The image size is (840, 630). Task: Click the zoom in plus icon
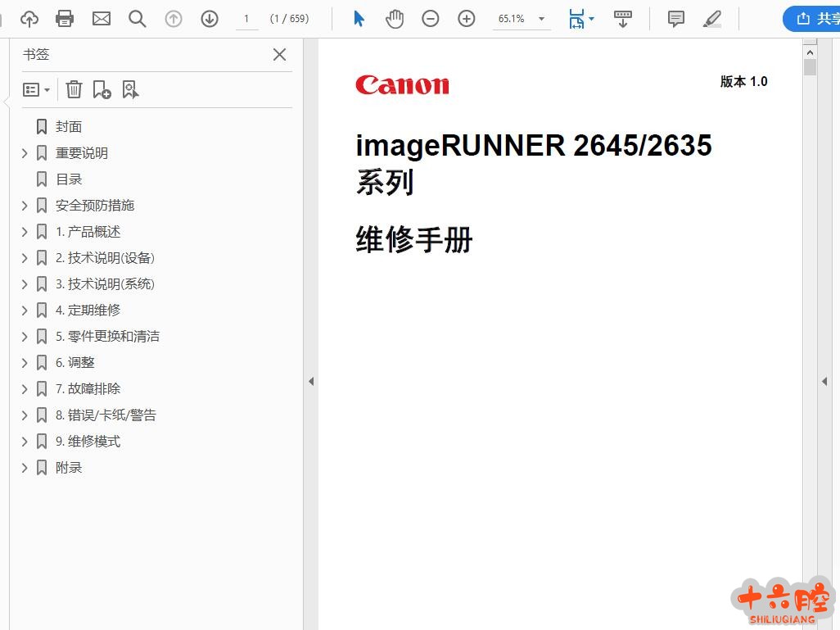(x=467, y=18)
